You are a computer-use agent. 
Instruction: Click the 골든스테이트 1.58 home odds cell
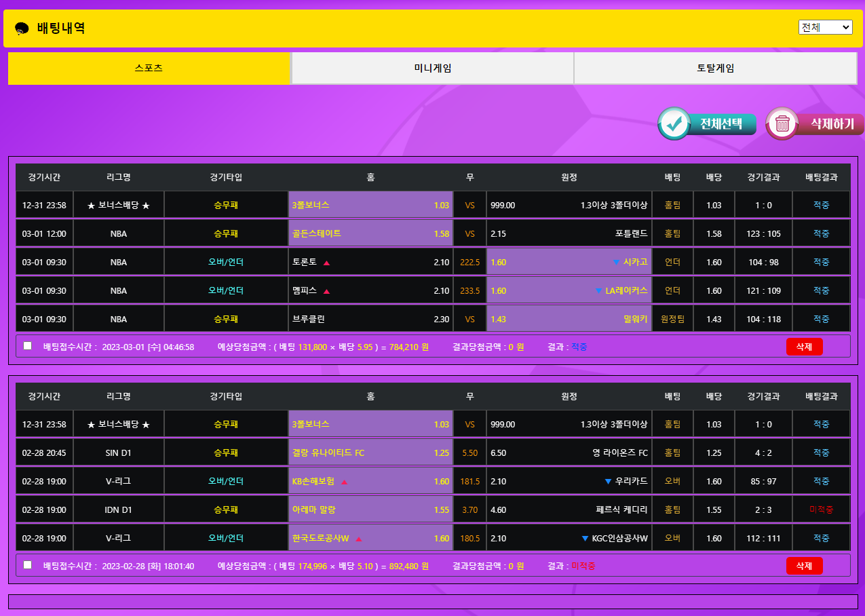click(x=370, y=234)
